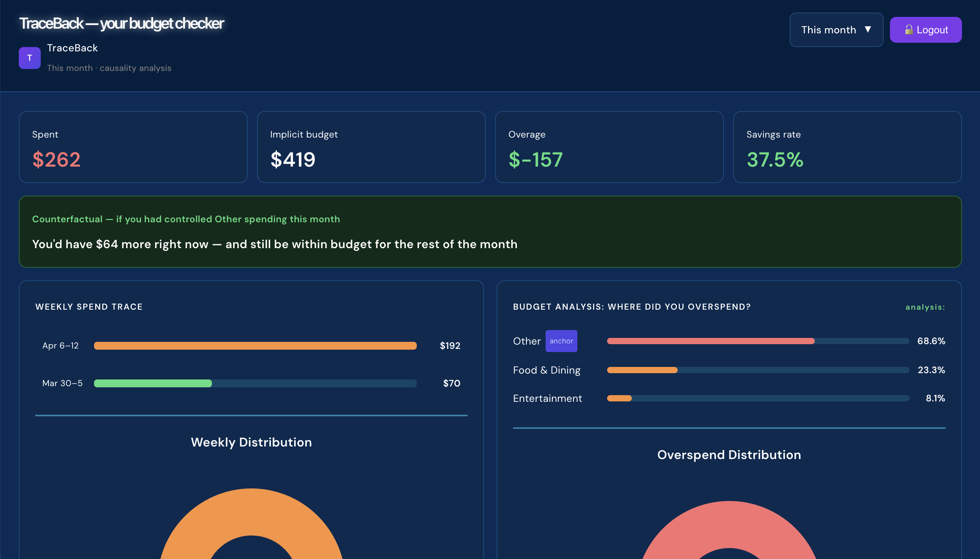980x559 pixels.
Task: Click the green analysis: label
Action: pos(925,307)
